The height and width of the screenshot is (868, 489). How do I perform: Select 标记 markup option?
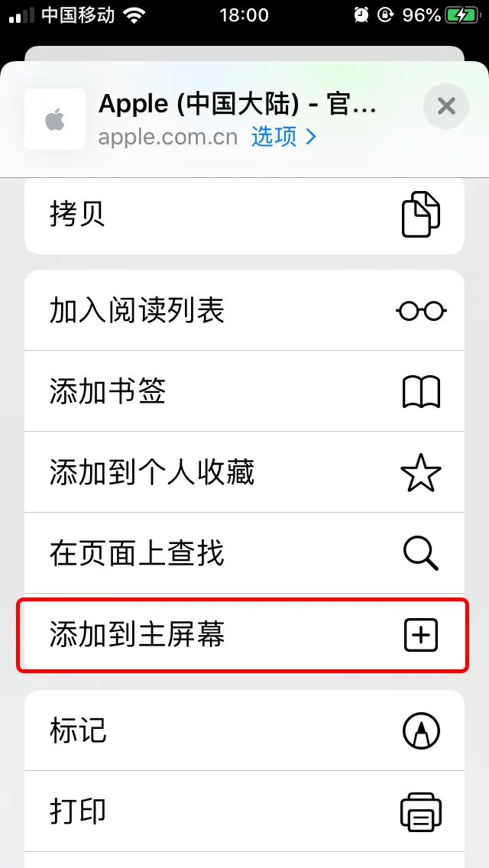pos(244,730)
